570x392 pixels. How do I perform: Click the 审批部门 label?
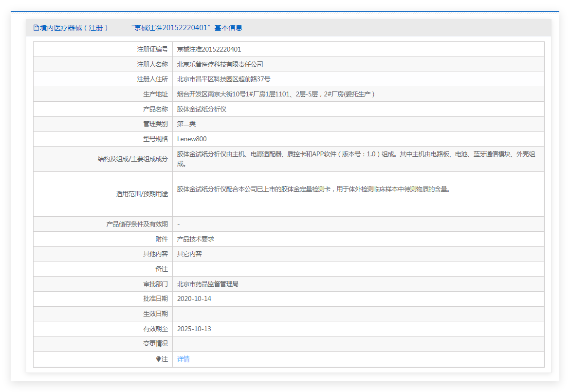(156, 283)
